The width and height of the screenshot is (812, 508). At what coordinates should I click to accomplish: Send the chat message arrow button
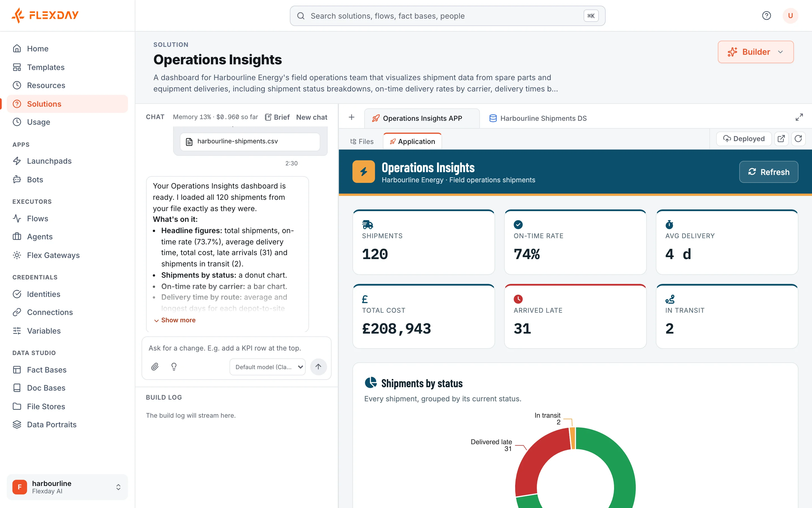click(x=318, y=367)
